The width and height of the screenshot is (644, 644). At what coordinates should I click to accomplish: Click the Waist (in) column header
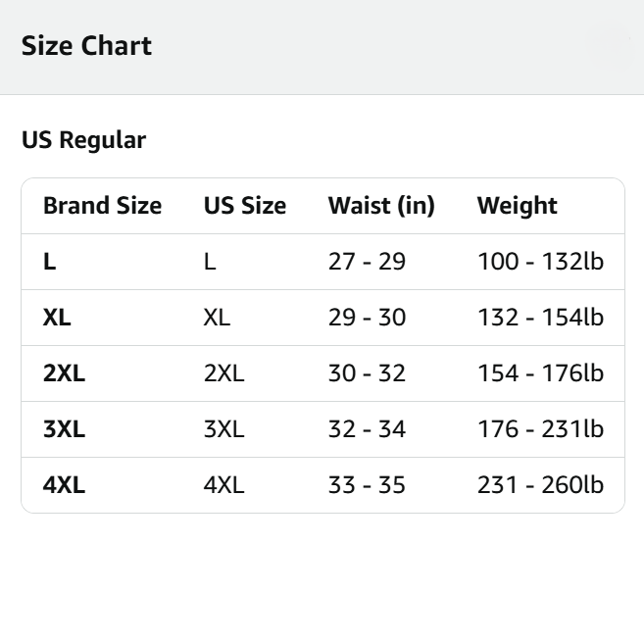[381, 206]
